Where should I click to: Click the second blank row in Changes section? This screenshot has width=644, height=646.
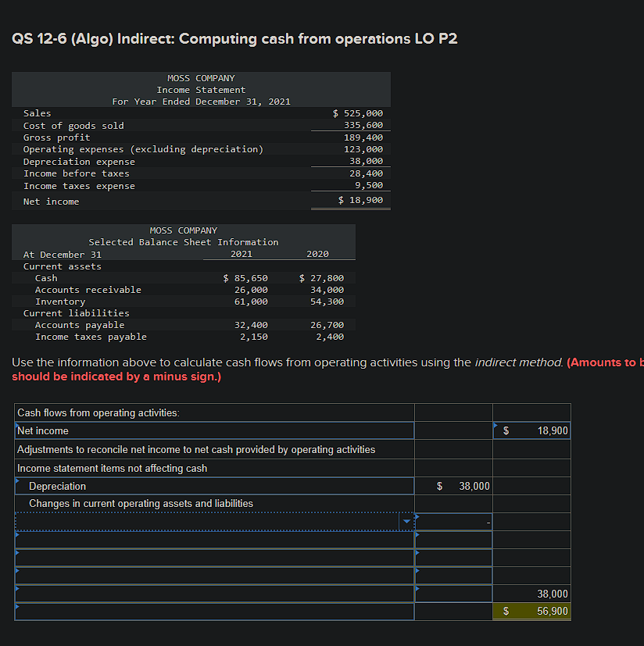[x=211, y=558]
